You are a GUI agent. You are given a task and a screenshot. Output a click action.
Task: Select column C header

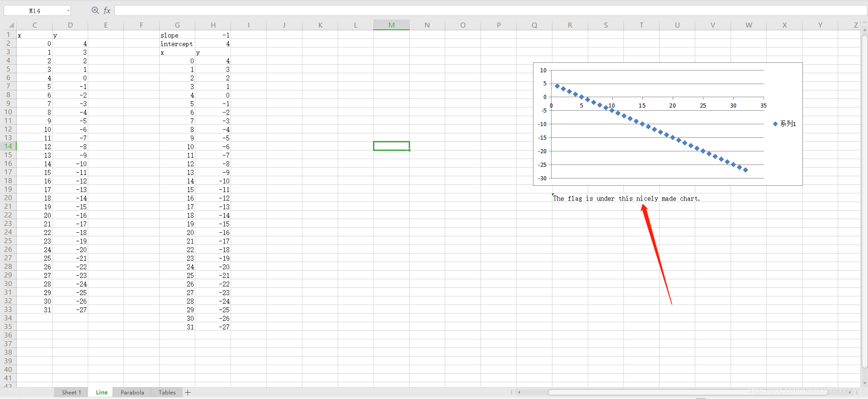coord(34,25)
